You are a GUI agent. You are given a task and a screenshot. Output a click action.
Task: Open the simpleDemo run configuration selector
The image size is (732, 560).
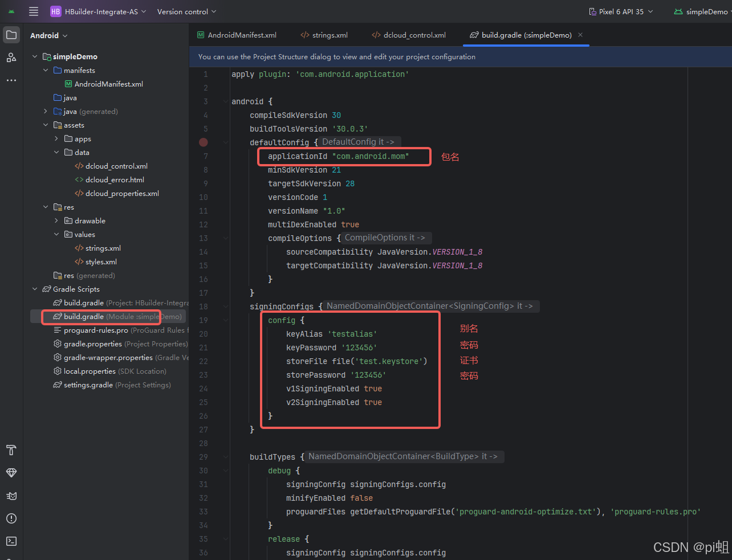click(701, 11)
